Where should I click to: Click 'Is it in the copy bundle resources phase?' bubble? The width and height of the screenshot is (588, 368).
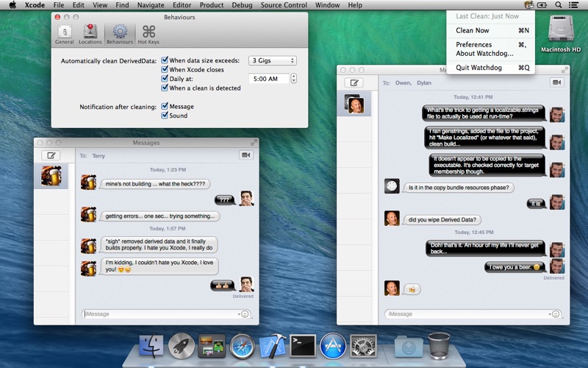[458, 188]
